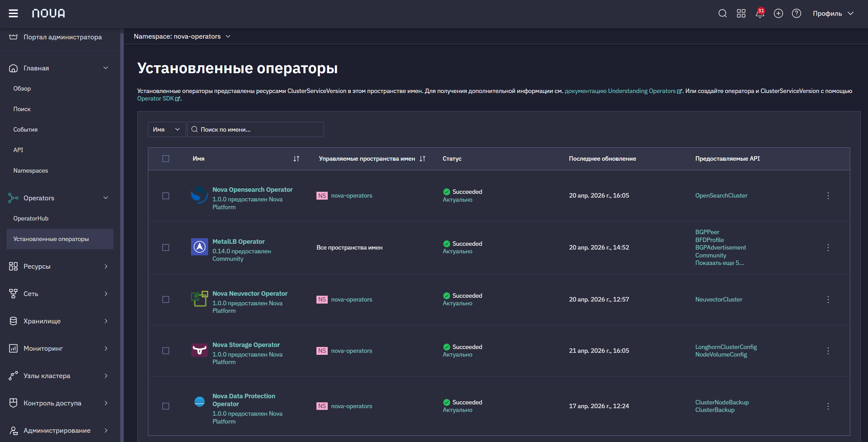The width and height of the screenshot is (868, 442).
Task: Check the Nova Storage Operator row checkbox
Action: [166, 351]
